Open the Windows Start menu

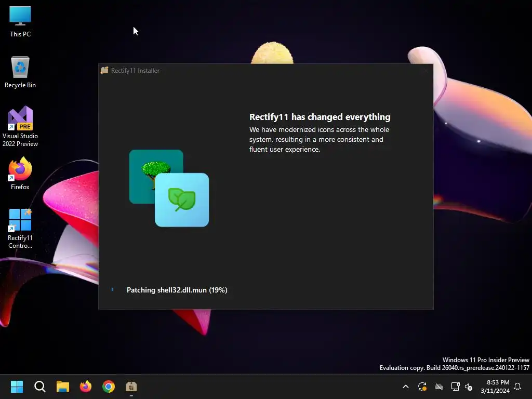[17, 387]
